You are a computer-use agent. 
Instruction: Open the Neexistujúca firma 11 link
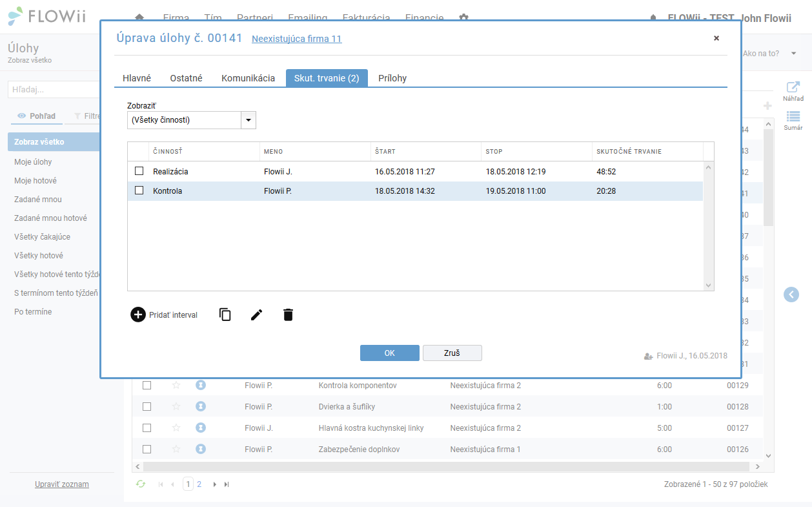297,39
